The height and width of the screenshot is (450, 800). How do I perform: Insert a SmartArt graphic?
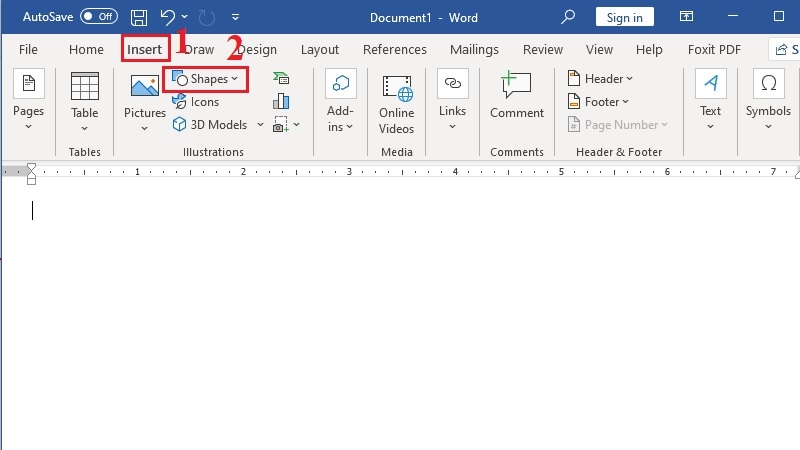coord(281,78)
